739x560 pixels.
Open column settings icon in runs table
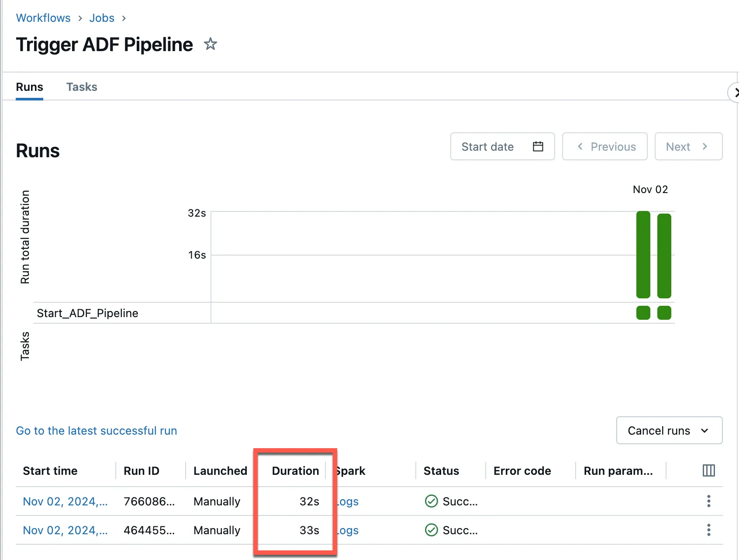(708, 470)
